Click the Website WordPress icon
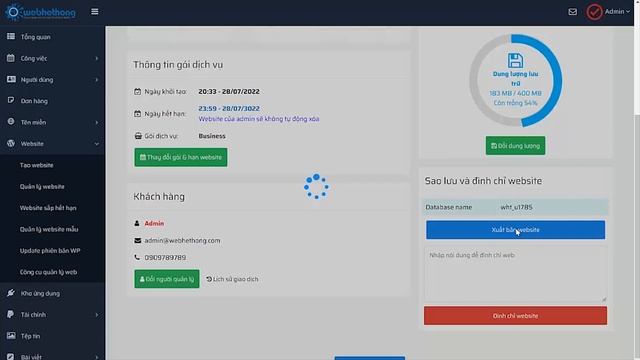Viewport: 640px width, 360px height. tap(11, 143)
